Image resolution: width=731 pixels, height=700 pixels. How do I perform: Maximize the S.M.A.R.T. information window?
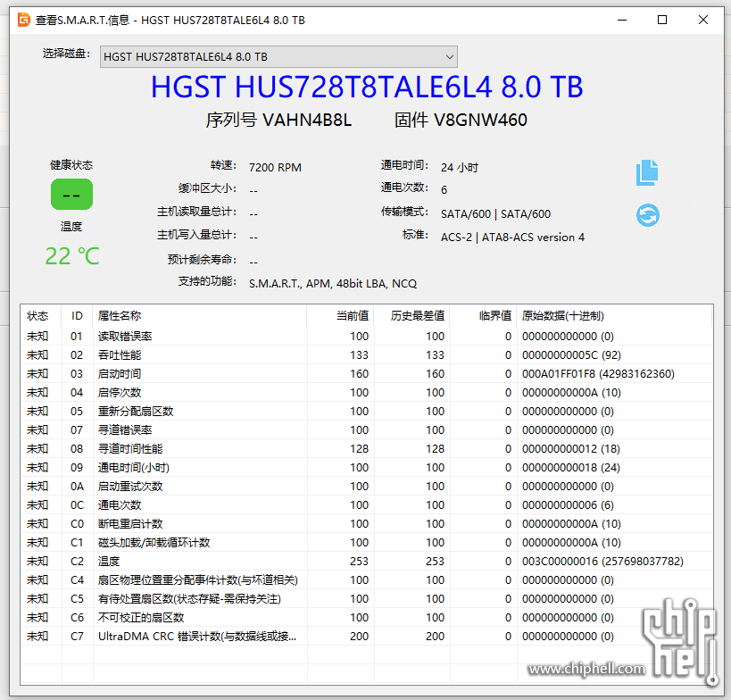pyautogui.click(x=662, y=20)
